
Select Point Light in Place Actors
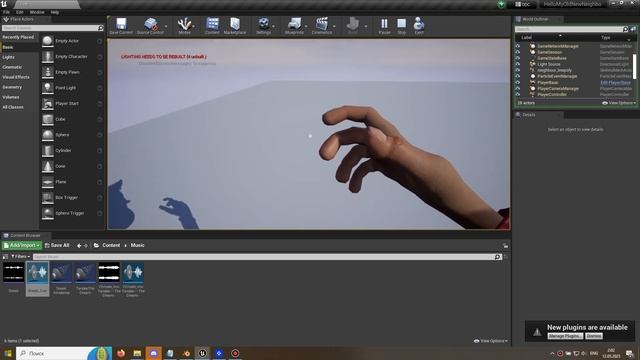(72, 88)
